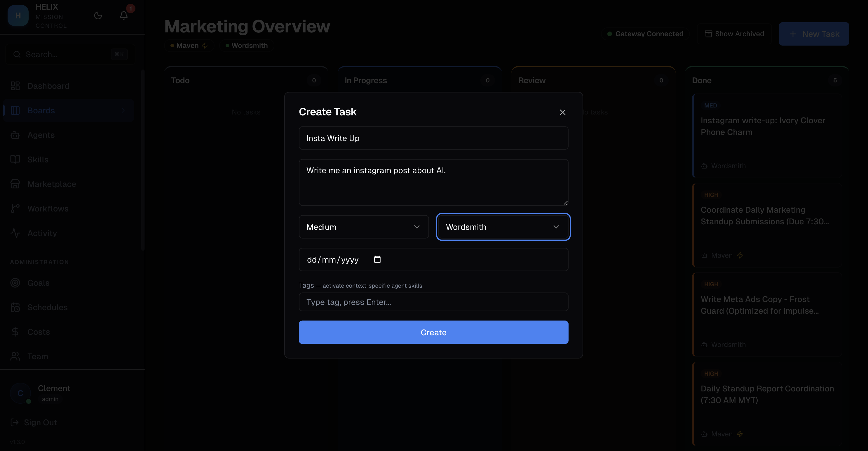
Task: Click the task title input field
Action: click(433, 138)
